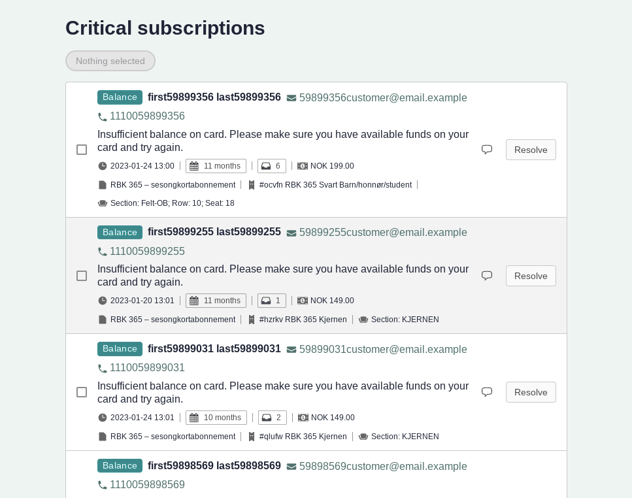Image resolution: width=632 pixels, height=498 pixels.
Task: Open comment icon for first59899356 subscription
Action: click(x=487, y=149)
